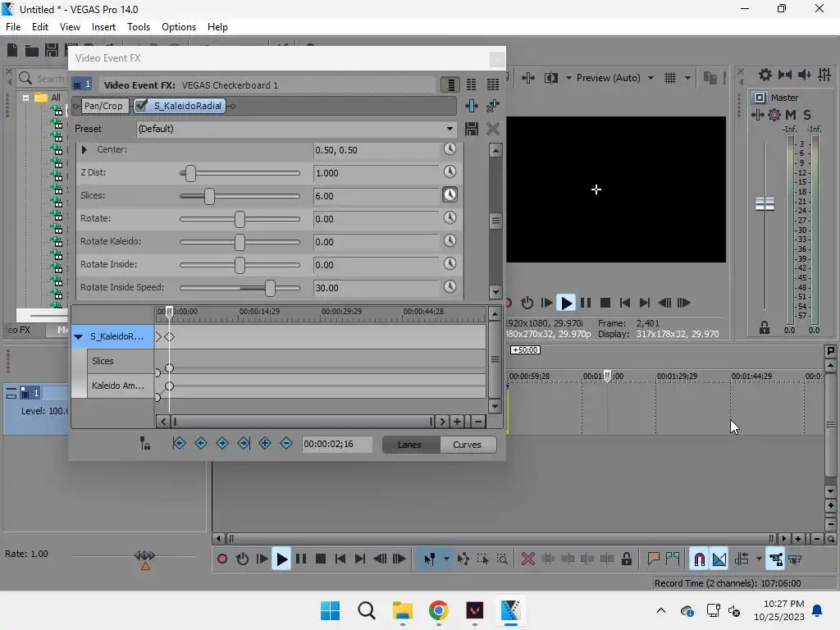The height and width of the screenshot is (630, 840).
Task: Open the Tools menu
Action: [x=138, y=27]
